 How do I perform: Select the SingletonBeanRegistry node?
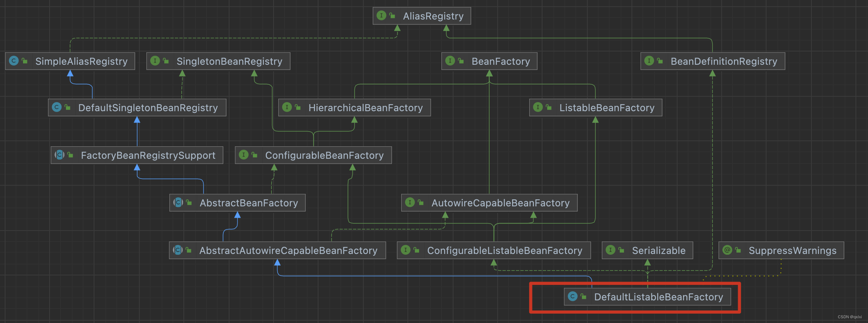coord(218,61)
